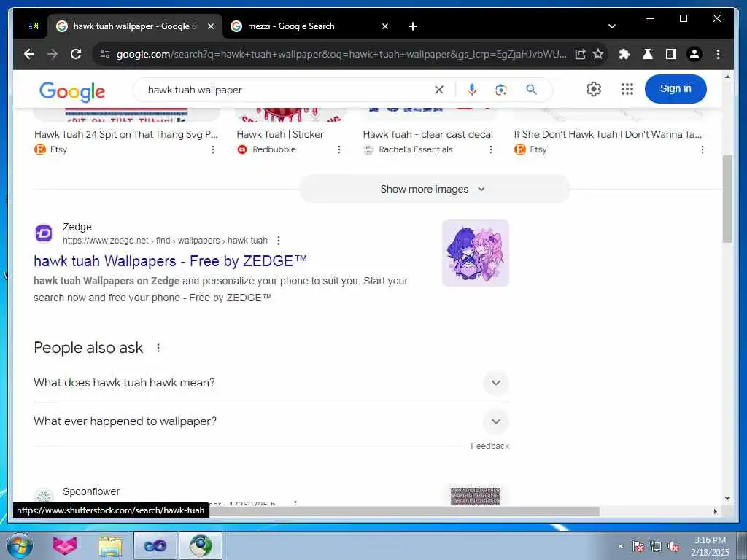Open options for Redbubble Sticker result
The width and height of the screenshot is (747, 560).
pos(339,149)
